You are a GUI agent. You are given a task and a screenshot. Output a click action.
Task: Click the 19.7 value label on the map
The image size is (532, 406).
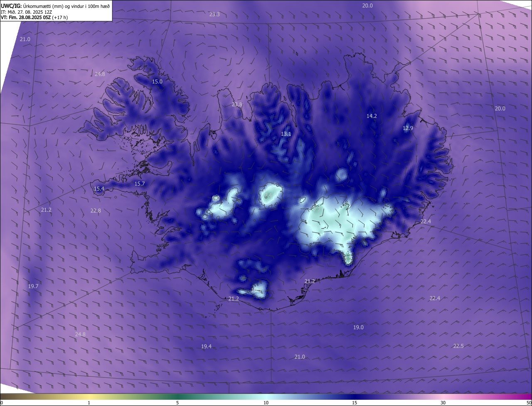tap(33, 286)
